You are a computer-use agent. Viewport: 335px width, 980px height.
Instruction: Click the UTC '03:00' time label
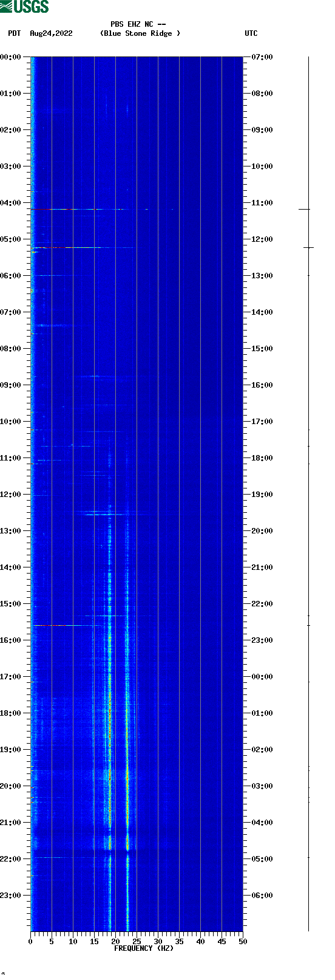coord(262,786)
